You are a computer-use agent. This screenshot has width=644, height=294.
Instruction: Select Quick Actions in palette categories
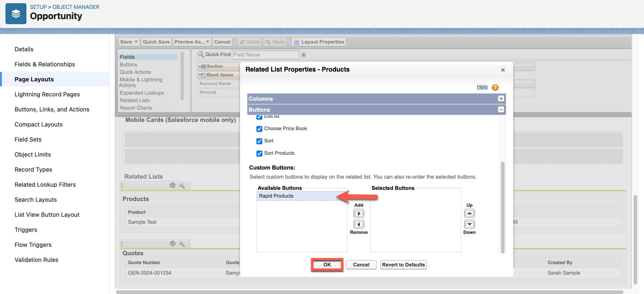pyautogui.click(x=135, y=72)
